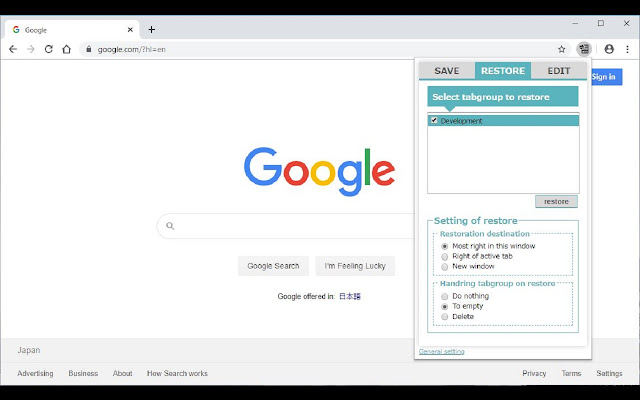Viewport: 640px width, 400px height.
Task: Click I'm Feeling Lucky button
Action: click(355, 266)
